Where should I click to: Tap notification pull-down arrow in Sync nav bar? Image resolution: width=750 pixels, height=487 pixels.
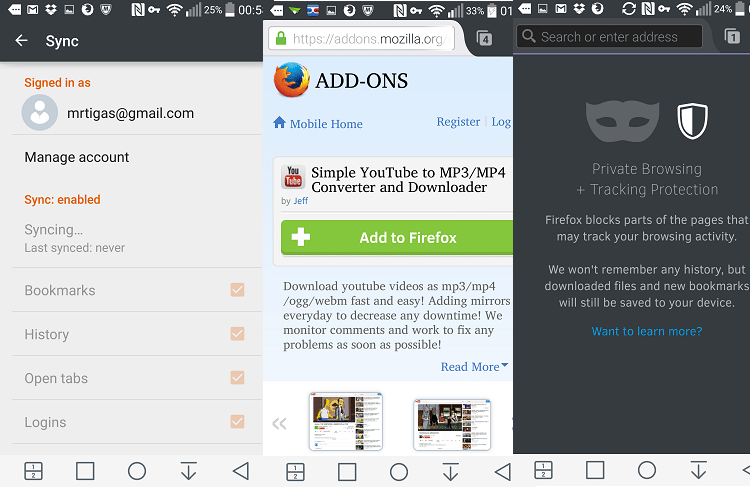point(188,471)
